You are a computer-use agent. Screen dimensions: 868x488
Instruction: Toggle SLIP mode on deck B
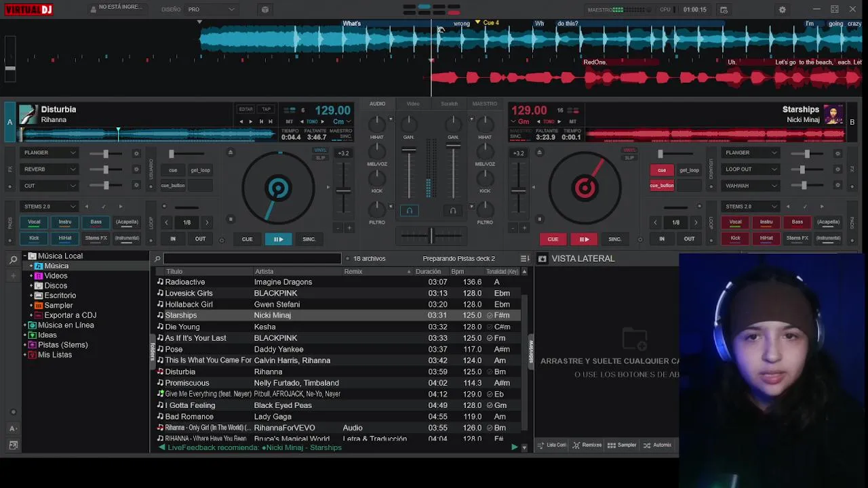point(629,157)
